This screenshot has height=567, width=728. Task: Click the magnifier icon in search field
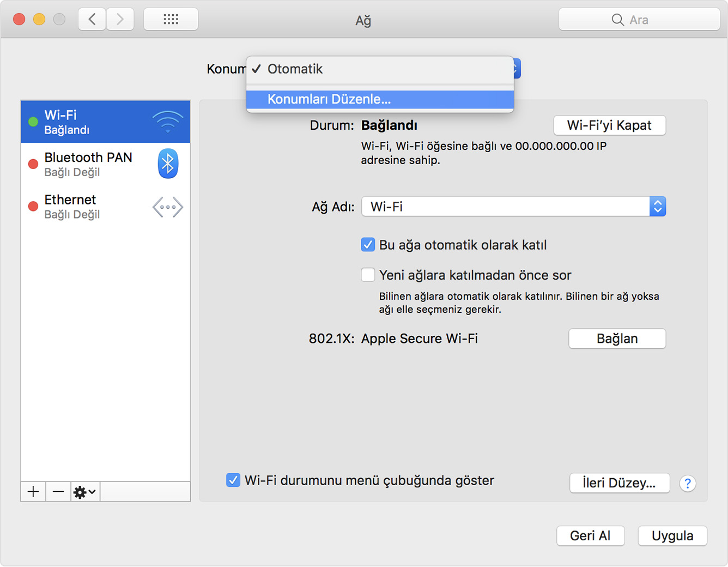pos(617,20)
